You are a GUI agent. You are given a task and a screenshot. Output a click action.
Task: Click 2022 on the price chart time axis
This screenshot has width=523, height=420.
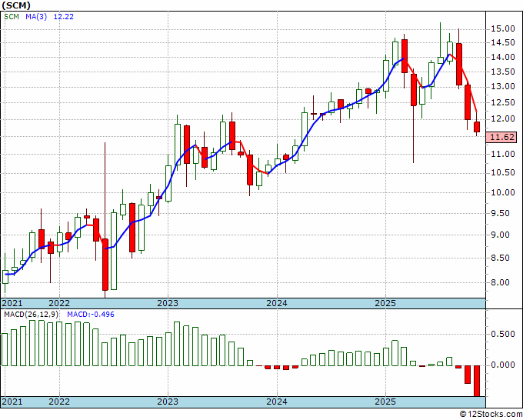59,304
